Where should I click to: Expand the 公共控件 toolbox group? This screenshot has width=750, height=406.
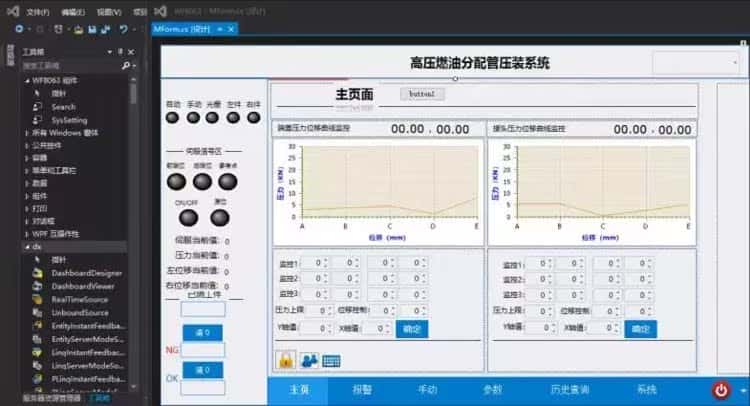click(27, 145)
